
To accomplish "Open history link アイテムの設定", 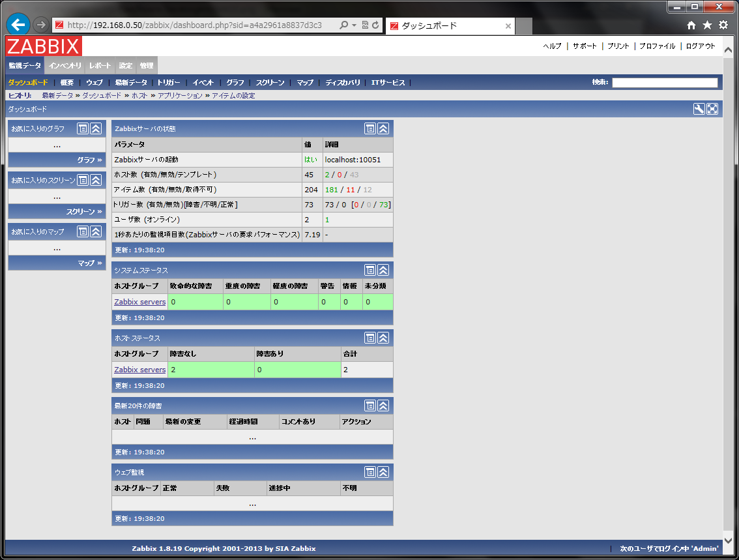I will click(233, 96).
